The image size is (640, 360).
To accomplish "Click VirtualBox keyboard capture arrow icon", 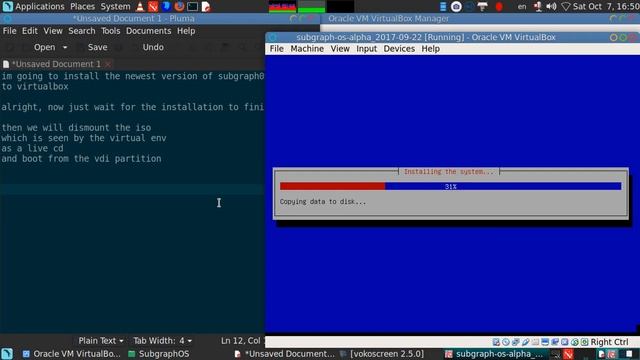I will coord(584,342).
